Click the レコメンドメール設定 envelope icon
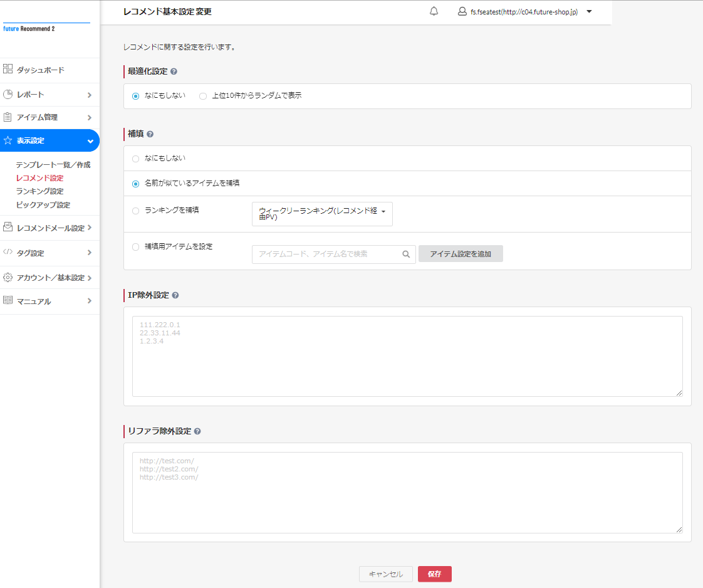This screenshot has height=588, width=703. [8, 227]
